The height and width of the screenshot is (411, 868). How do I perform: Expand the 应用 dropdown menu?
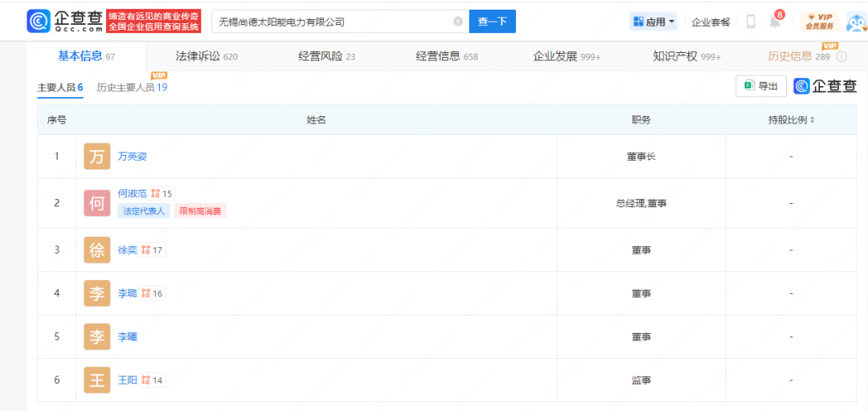point(654,22)
